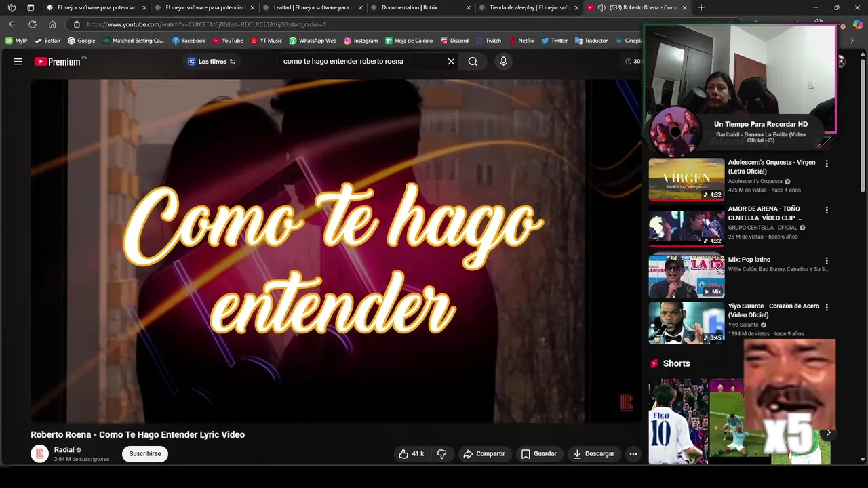Open the Los filtros filter toggle
This screenshot has height=488, width=868.
pos(212,62)
